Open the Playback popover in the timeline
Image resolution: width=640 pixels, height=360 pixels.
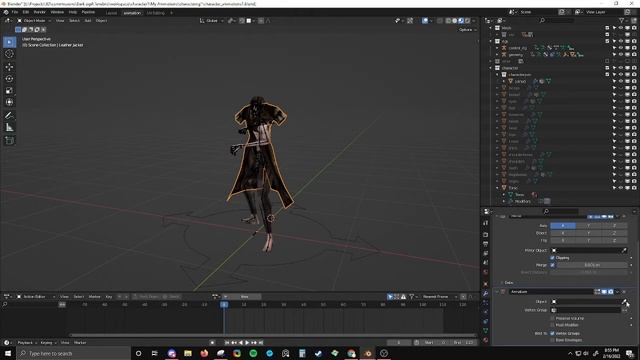pyautogui.click(x=27, y=343)
